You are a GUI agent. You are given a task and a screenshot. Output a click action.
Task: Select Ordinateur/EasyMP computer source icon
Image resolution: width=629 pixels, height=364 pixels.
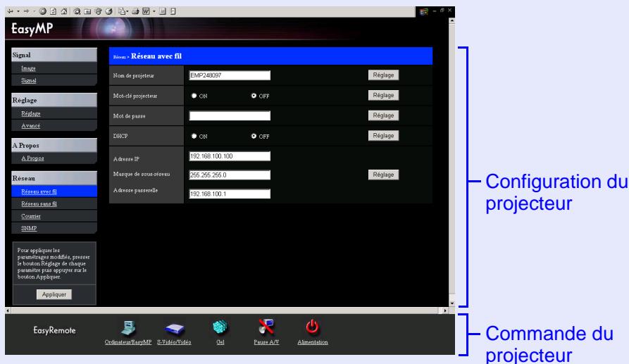pos(128,327)
